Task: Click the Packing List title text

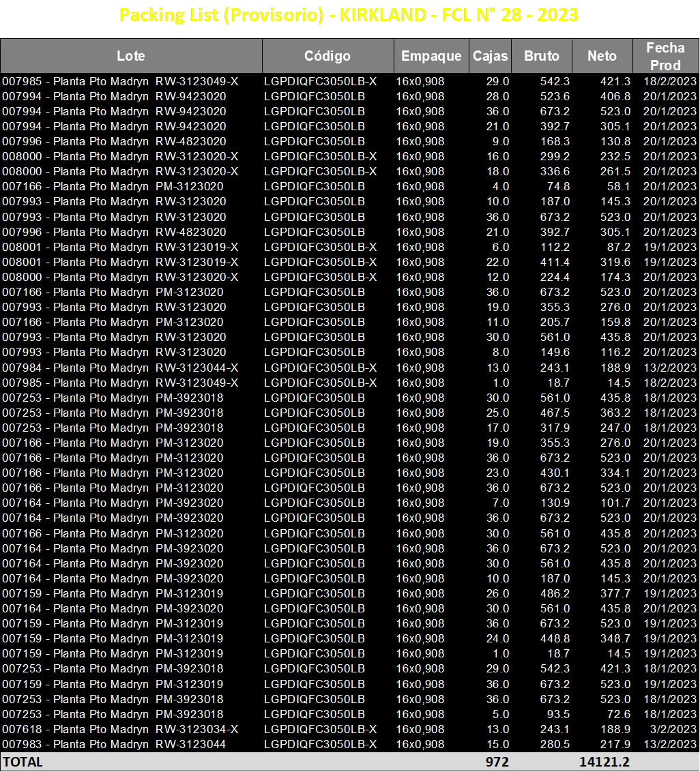Action: [349, 15]
